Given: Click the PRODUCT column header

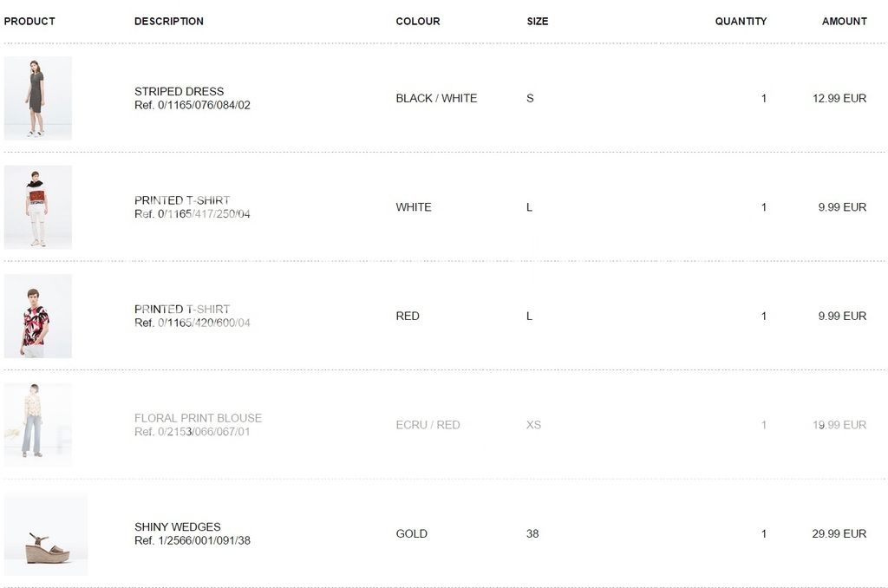Looking at the screenshot, I should click(29, 21).
